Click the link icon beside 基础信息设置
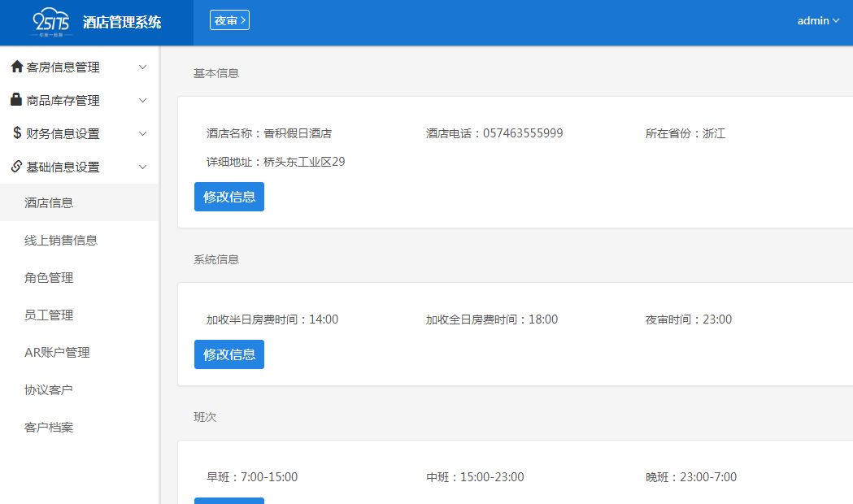The image size is (853, 504). (x=17, y=167)
